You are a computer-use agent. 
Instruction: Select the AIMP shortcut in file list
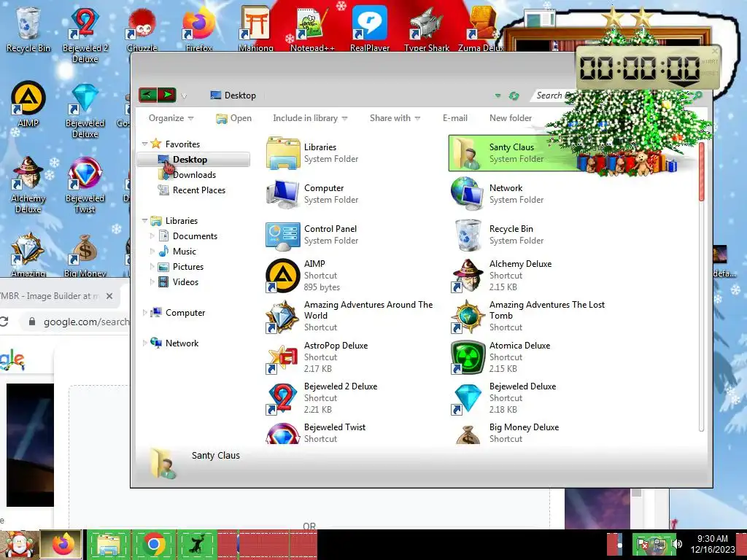pos(283,275)
